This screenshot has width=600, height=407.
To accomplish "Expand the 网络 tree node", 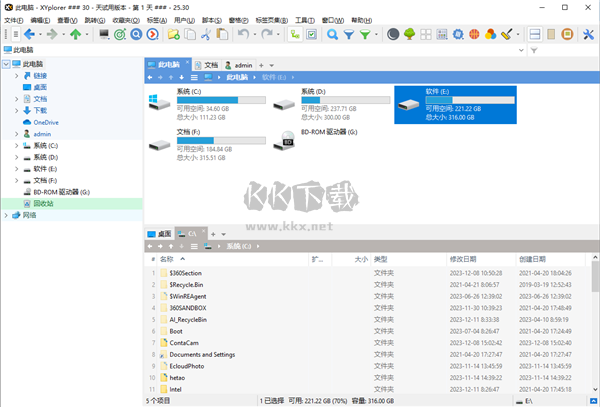I will point(6,215).
